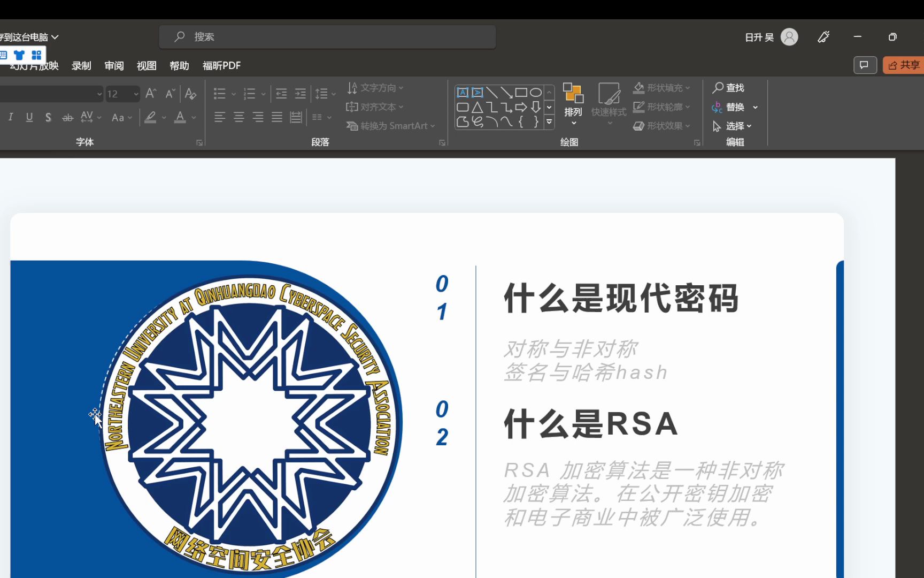Click the search 搜索 box
The image size is (924, 578).
327,37
